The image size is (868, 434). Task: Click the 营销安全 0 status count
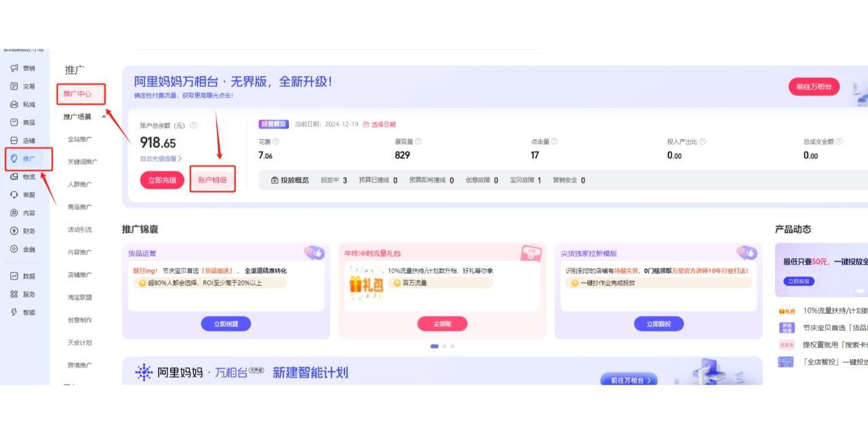(568, 180)
